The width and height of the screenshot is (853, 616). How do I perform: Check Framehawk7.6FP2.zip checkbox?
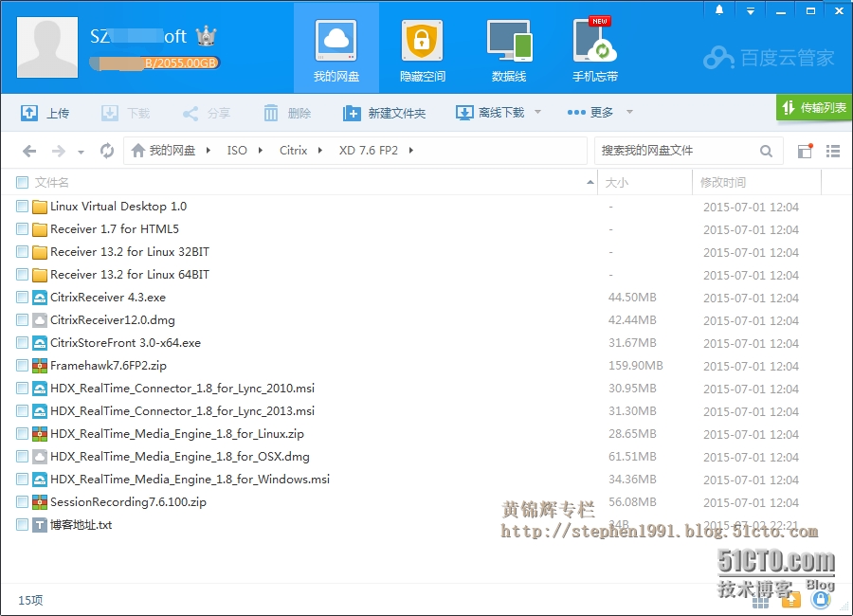click(23, 366)
